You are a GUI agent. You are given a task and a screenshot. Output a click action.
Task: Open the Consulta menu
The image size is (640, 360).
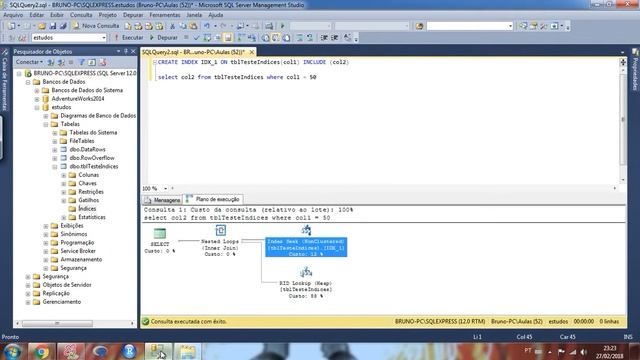click(x=81, y=15)
